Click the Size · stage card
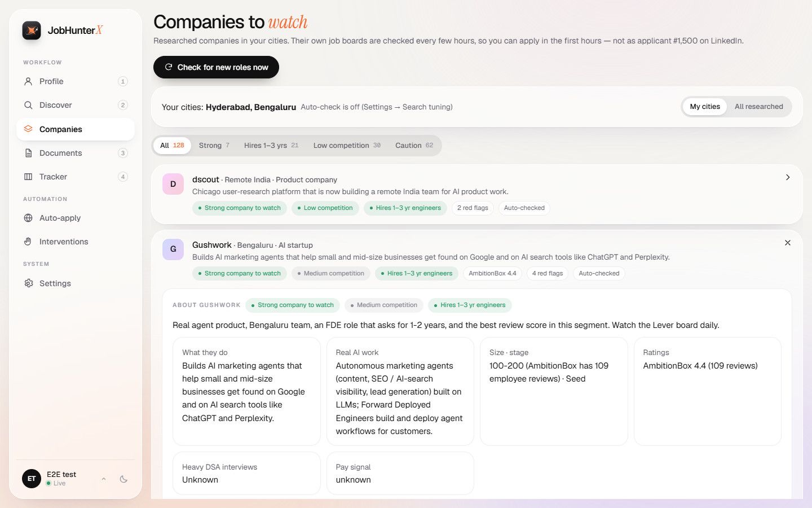Viewport: 812px width, 508px height. pyautogui.click(x=554, y=391)
